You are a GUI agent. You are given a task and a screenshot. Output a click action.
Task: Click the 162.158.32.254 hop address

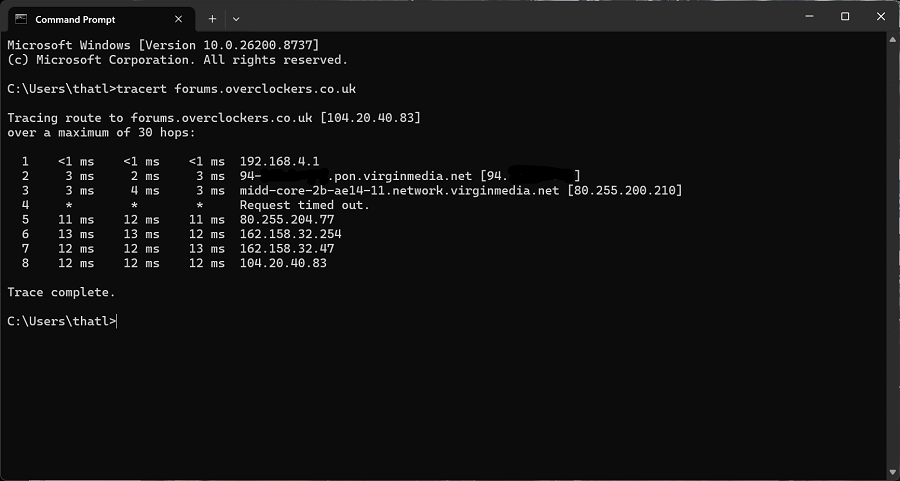click(290, 234)
